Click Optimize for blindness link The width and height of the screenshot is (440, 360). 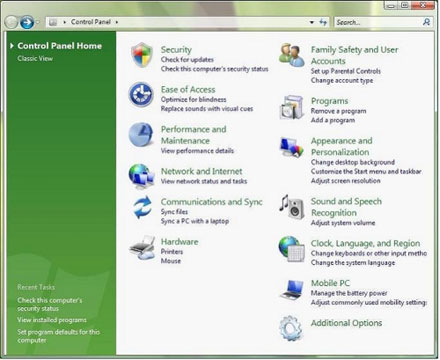pyautogui.click(x=193, y=99)
